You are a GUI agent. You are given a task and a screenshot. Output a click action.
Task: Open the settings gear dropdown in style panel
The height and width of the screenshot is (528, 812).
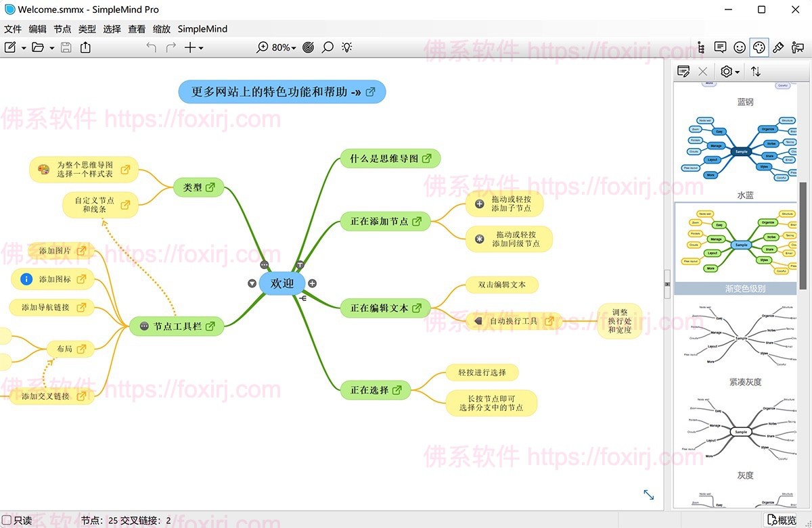click(729, 71)
